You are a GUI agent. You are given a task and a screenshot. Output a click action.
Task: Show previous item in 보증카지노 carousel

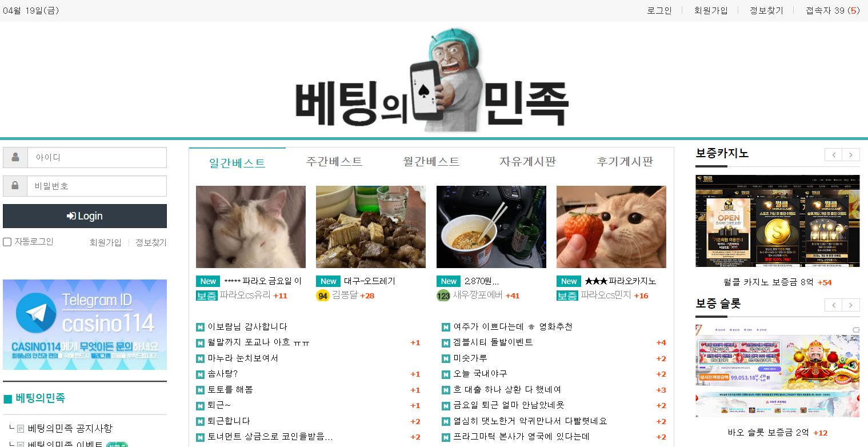point(834,155)
